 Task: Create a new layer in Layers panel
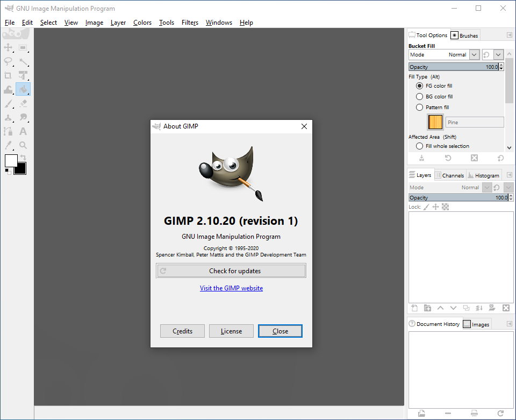coord(414,308)
